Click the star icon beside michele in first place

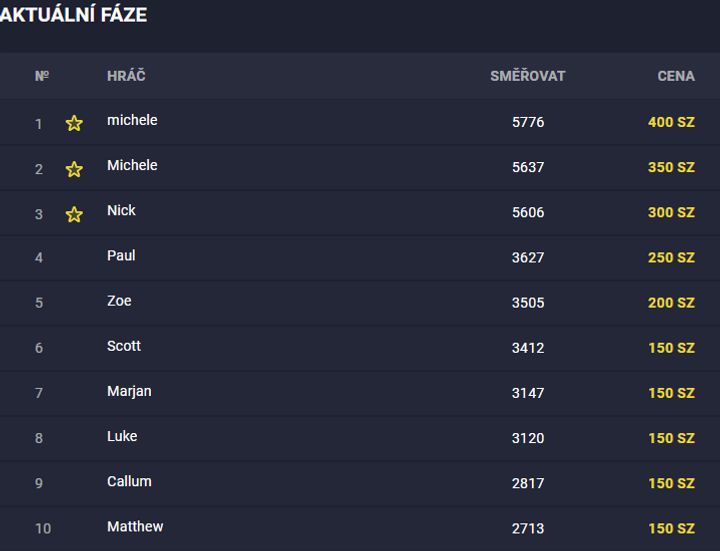click(74, 123)
